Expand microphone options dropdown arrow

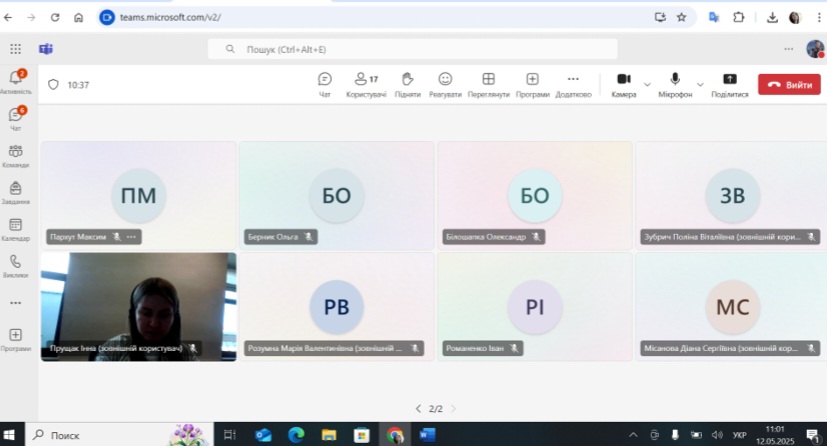[700, 84]
